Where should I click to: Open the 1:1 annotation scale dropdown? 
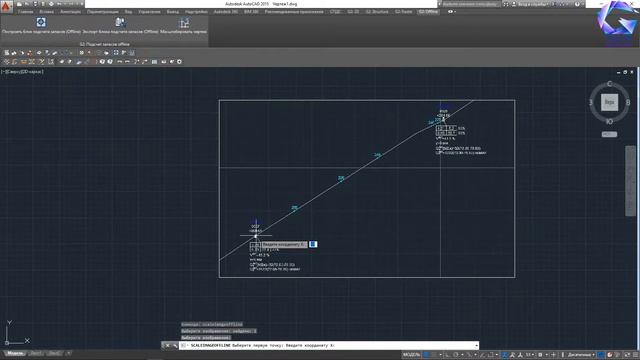coord(529,355)
